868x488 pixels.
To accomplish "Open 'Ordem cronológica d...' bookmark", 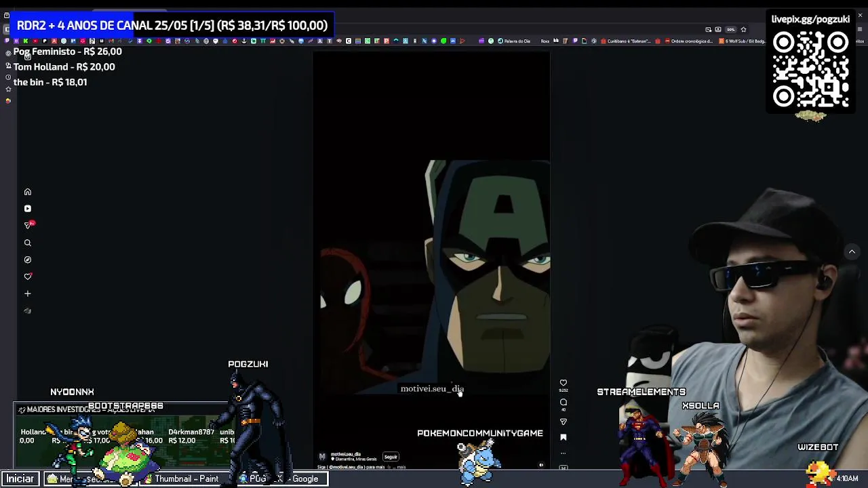I will coord(688,41).
